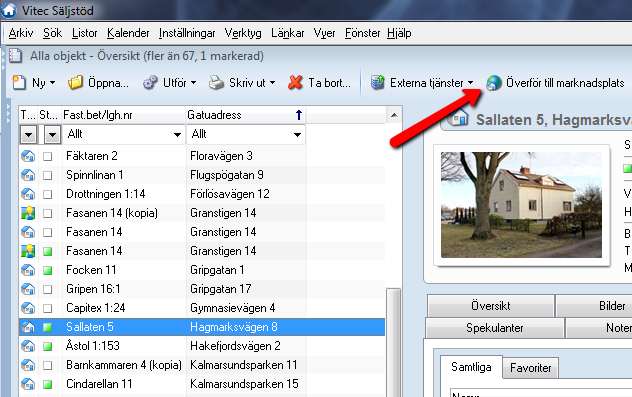Open the Listor menu
This screenshot has height=397, width=632.
point(85,33)
